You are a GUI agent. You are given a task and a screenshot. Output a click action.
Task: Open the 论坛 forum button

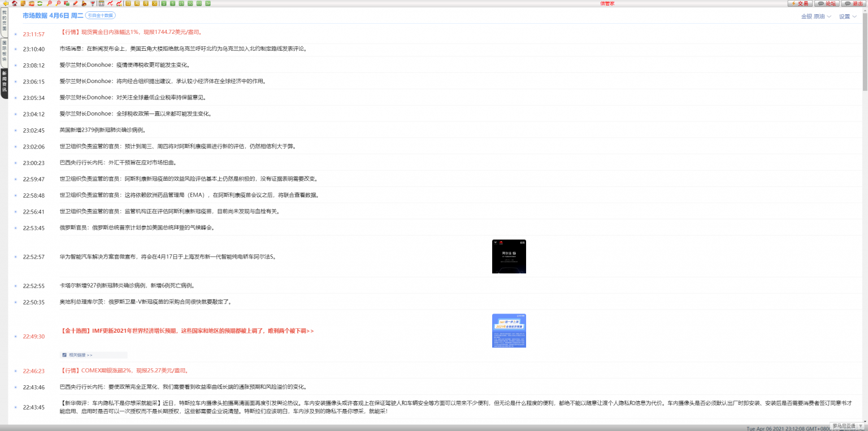[x=827, y=3]
